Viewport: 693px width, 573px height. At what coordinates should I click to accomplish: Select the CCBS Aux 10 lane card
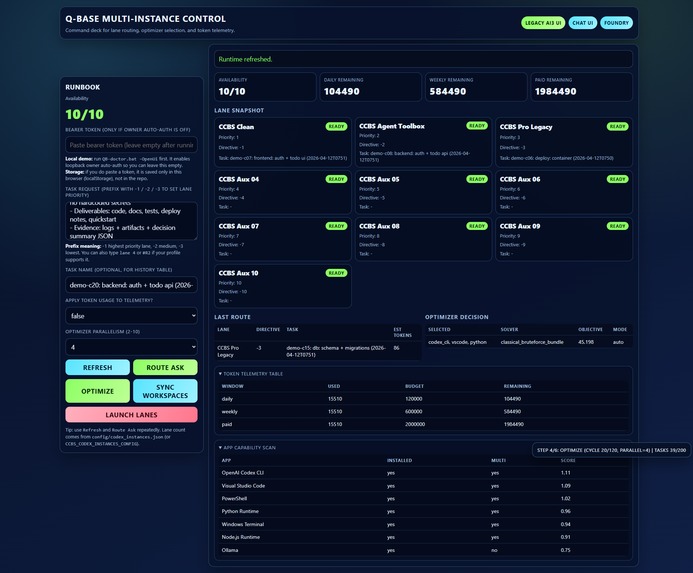point(283,286)
